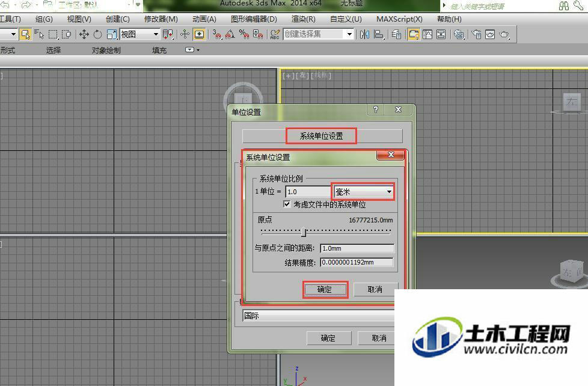Open the MAXScript(X) menu
The height and width of the screenshot is (386, 588).
click(399, 19)
